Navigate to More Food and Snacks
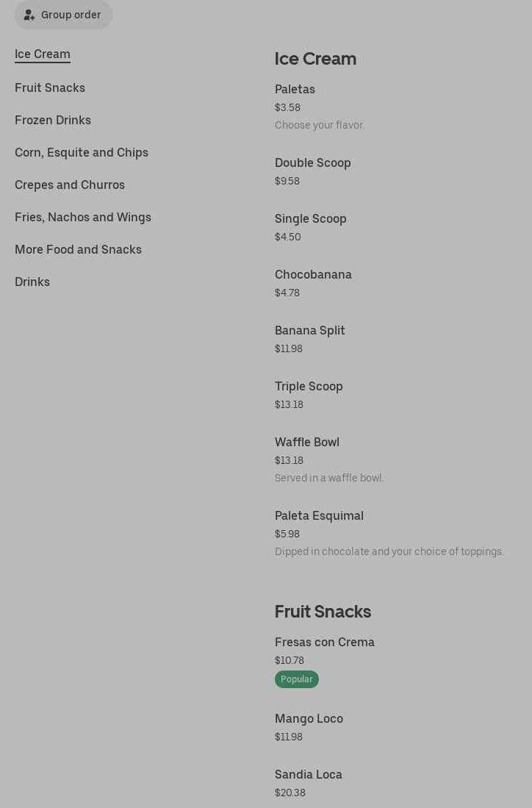Viewport: 532px width, 808px height. point(78,249)
